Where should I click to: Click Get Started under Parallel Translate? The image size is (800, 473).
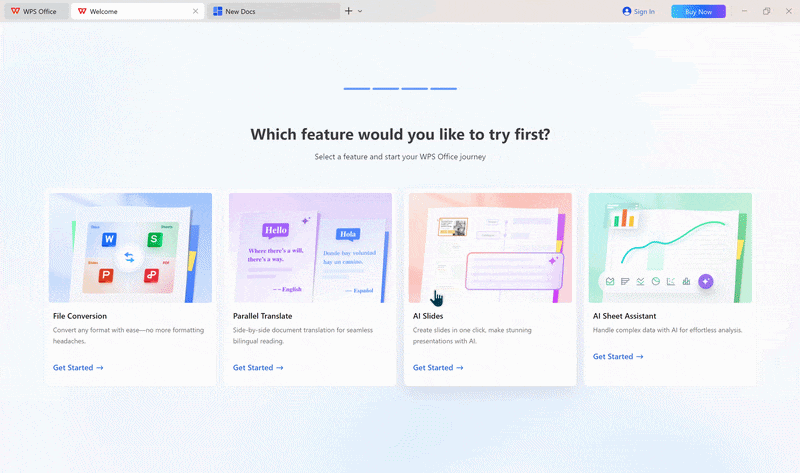click(258, 367)
